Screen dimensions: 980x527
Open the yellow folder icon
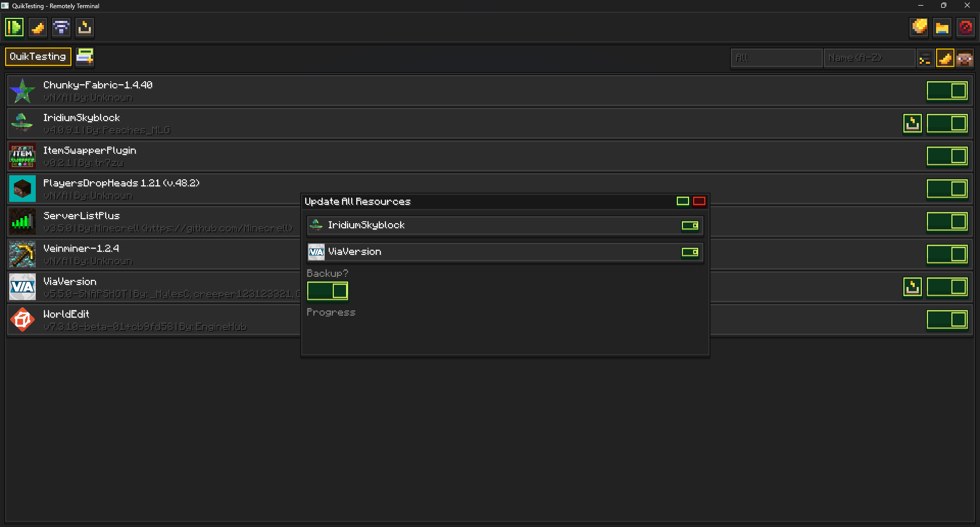[942, 28]
